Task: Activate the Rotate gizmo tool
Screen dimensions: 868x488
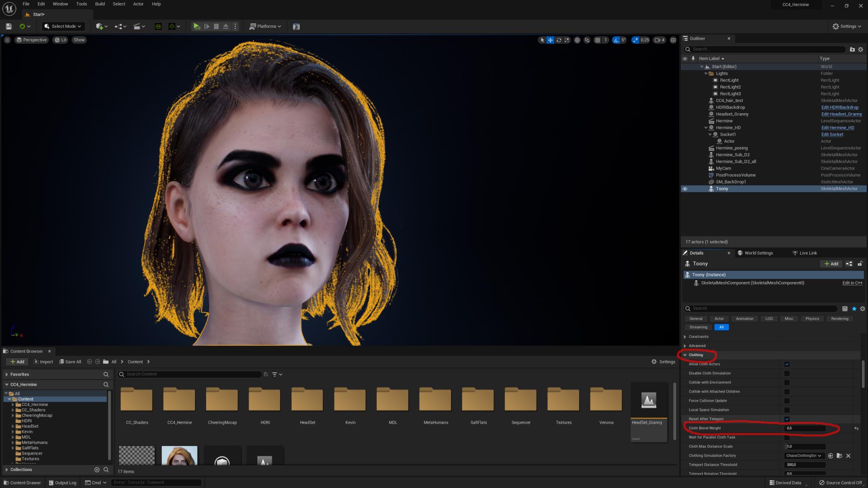Action: click(x=559, y=40)
